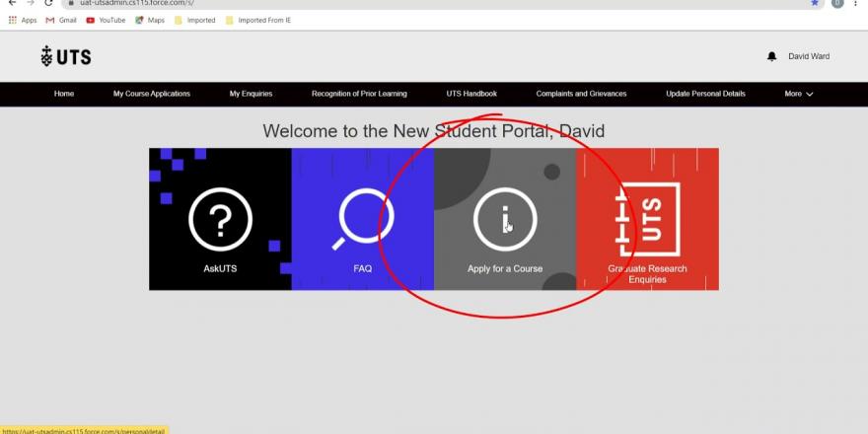Open the My Enquiries tab
Viewport: 868px width, 434px height.
pos(251,94)
